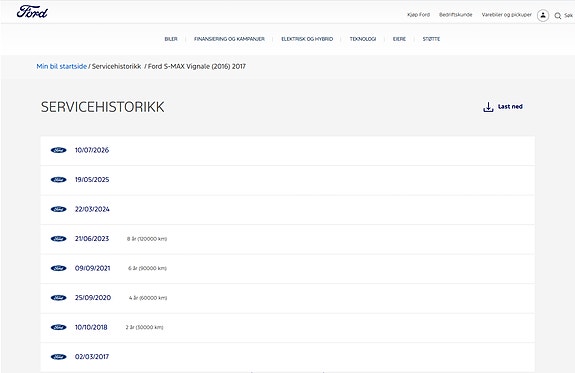Open service entry dated 19/05/2025
The width and height of the screenshot is (575, 373).
coord(288,180)
